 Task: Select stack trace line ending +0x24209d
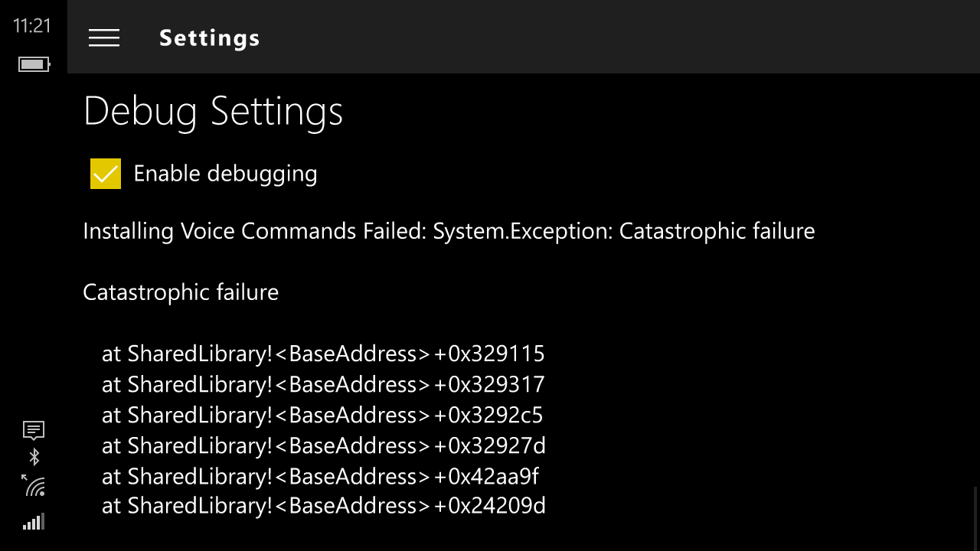[x=324, y=506]
